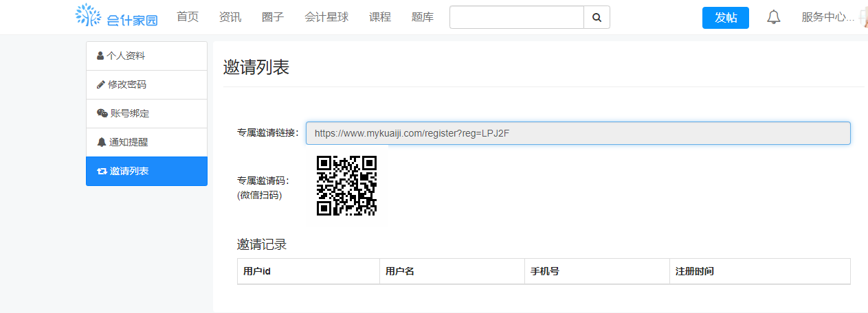Screen dimensions: 868x313
Task: Click the search magnifier button
Action: tap(597, 17)
